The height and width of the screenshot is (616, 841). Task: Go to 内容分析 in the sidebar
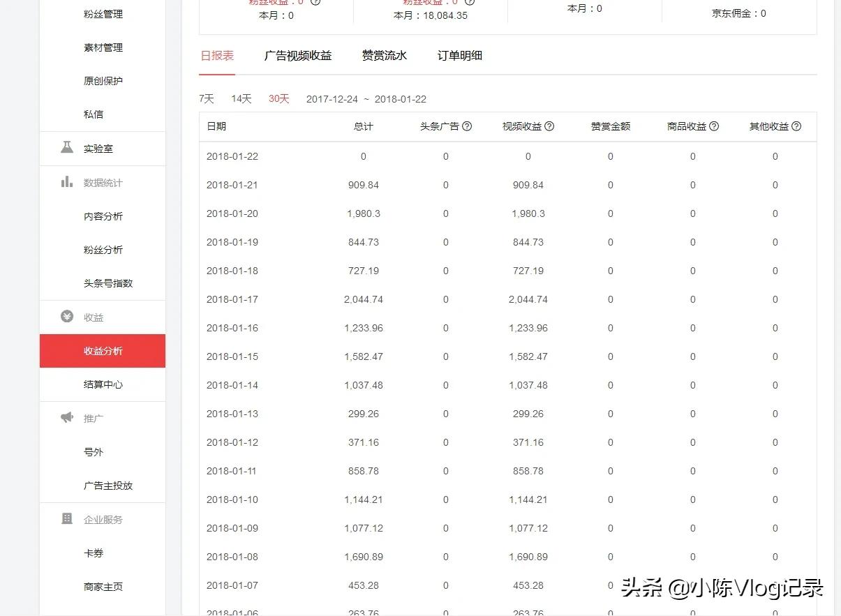pos(103,216)
